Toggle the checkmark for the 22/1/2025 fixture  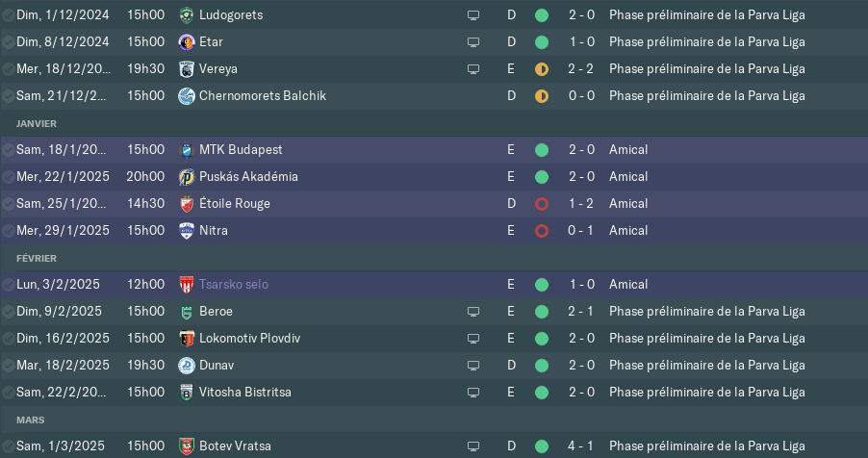[x=9, y=177]
